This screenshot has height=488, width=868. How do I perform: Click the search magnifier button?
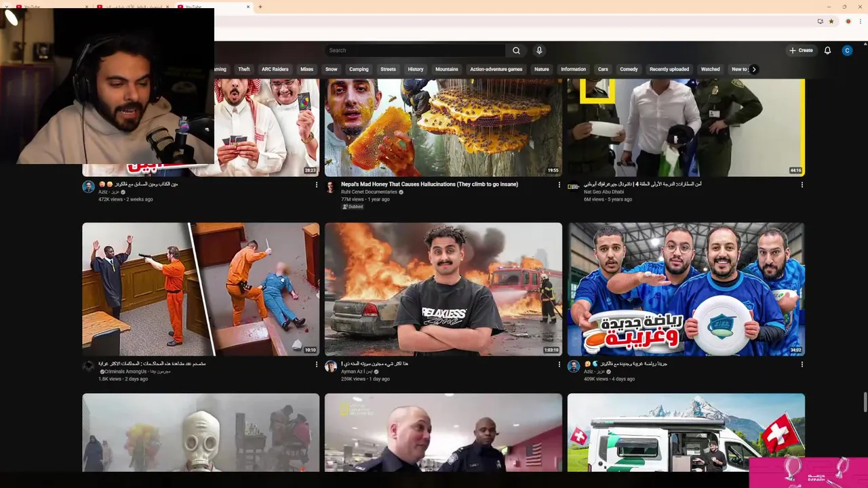(516, 50)
